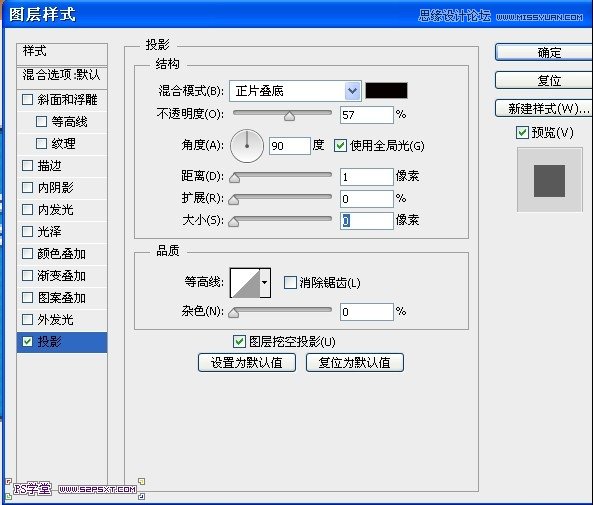Enable the 斜面和浮雕 checkbox
The width and height of the screenshot is (593, 505).
[27, 99]
